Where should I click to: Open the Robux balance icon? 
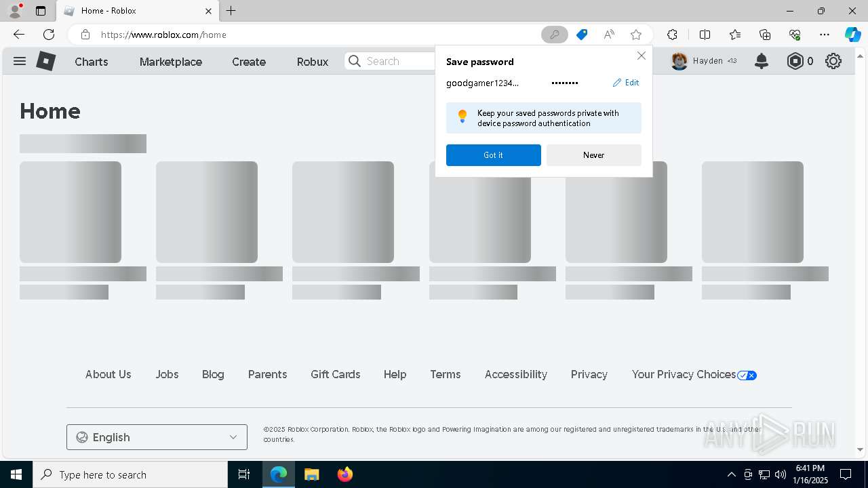[795, 61]
